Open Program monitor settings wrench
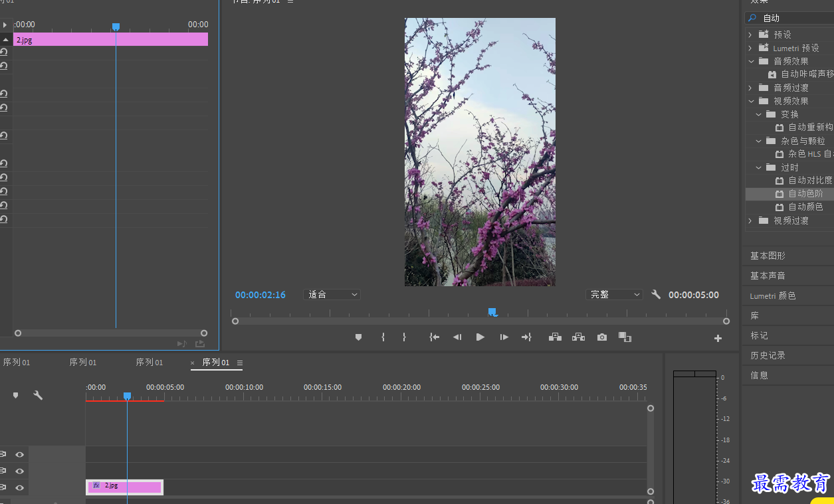This screenshot has width=834, height=504. 656,294
